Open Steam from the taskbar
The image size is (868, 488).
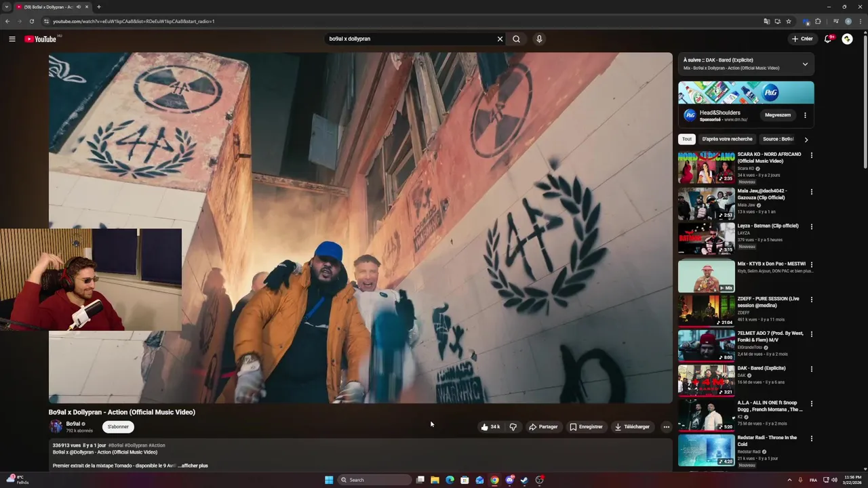(x=524, y=480)
